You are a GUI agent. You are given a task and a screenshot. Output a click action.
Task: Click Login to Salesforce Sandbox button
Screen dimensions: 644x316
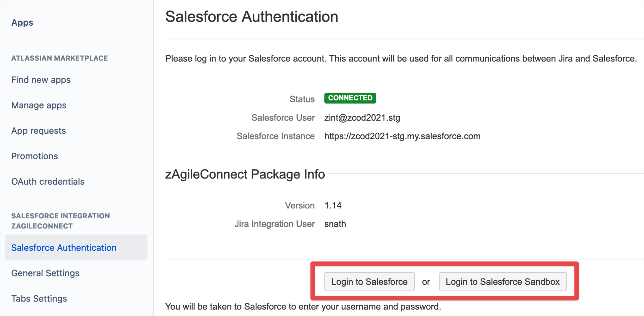click(x=503, y=282)
